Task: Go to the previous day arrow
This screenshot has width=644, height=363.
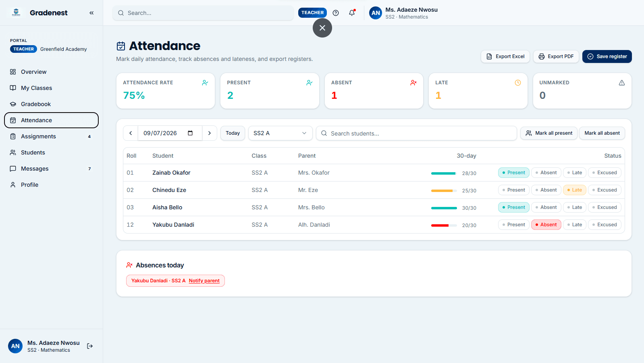Action: click(x=131, y=133)
